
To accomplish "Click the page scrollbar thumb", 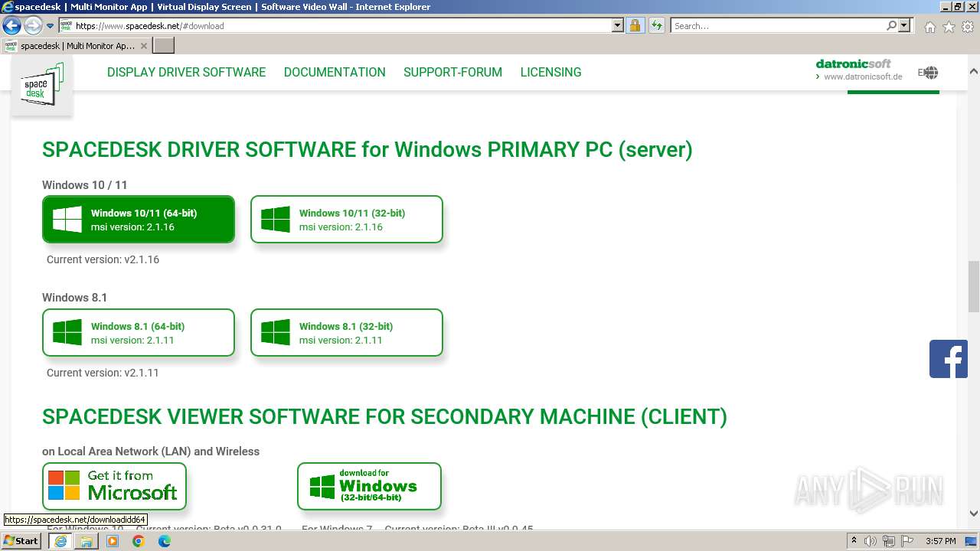I will [x=973, y=286].
